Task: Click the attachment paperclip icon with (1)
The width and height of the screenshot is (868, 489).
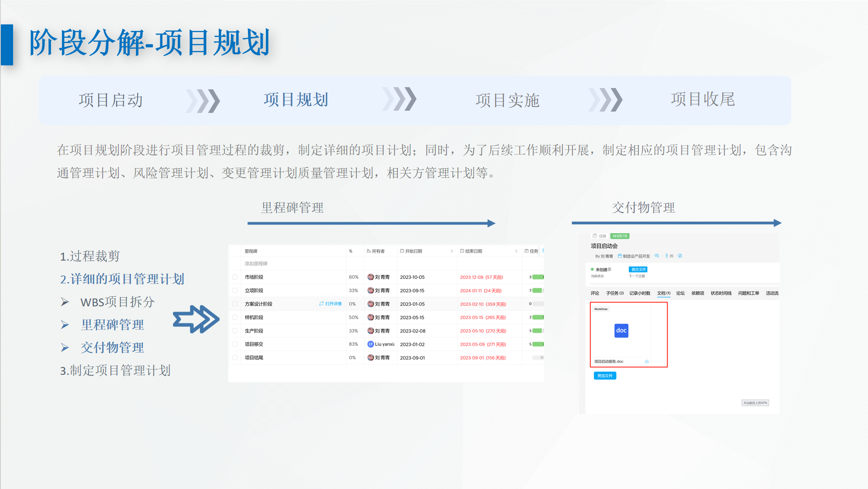Action: coord(667,256)
